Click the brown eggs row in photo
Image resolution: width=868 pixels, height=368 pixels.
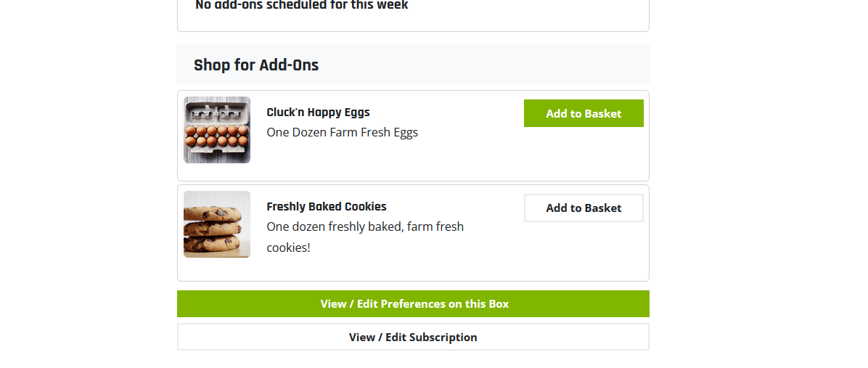(x=217, y=136)
